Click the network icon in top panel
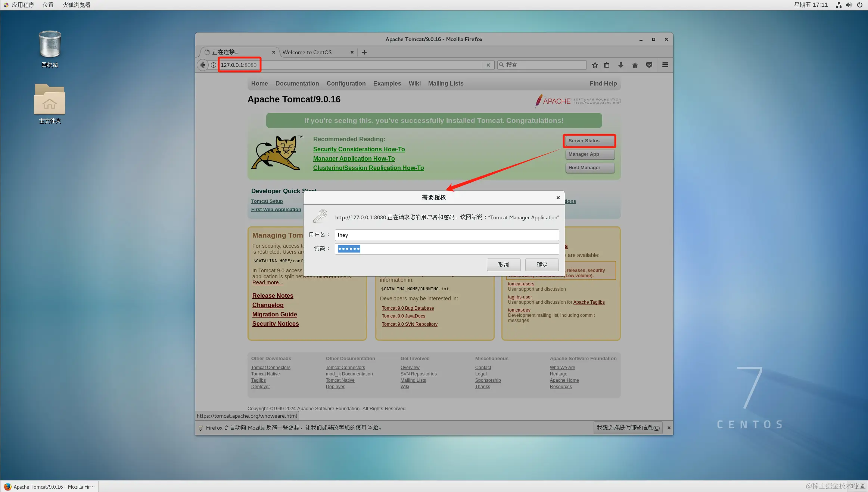 (x=839, y=5)
